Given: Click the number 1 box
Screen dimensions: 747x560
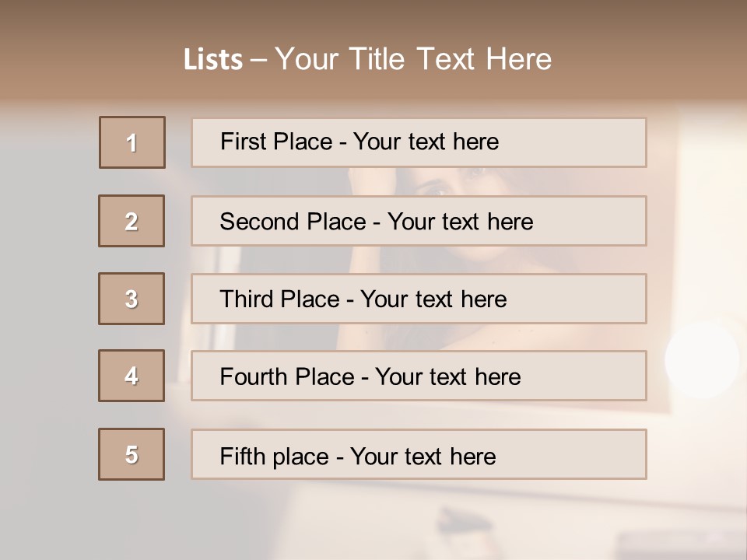Looking at the screenshot, I should coord(132,142).
